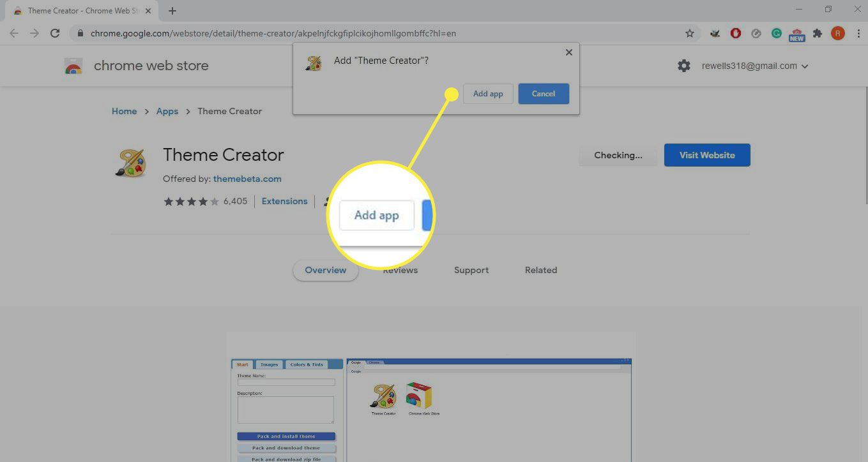Click the Chrome Web Store logo
Screen dimensions: 868x462
(73, 66)
